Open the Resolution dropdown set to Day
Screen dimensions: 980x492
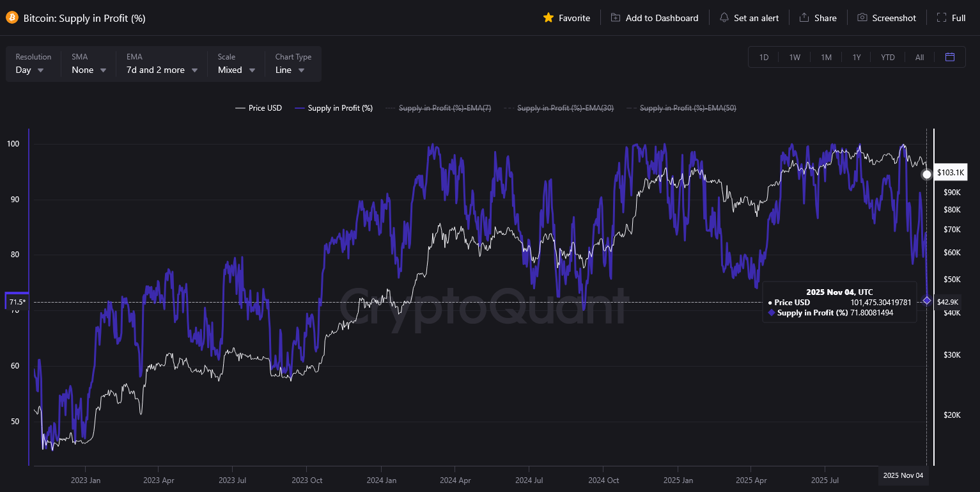tap(28, 70)
